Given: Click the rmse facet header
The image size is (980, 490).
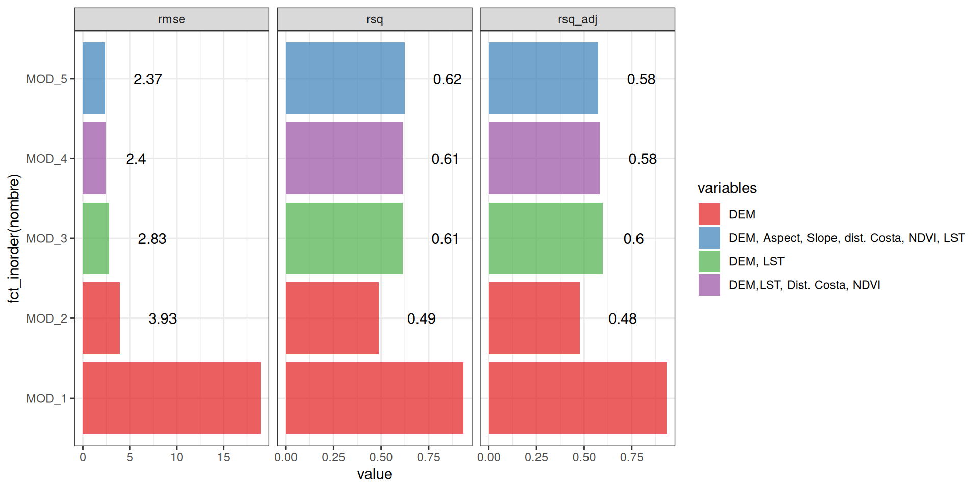Looking at the screenshot, I should pos(171,19).
